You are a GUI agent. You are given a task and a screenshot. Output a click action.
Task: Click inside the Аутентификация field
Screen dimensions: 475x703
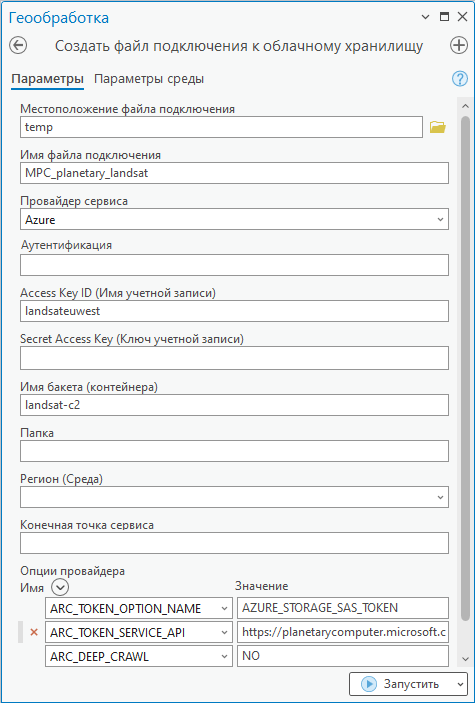pos(234,265)
